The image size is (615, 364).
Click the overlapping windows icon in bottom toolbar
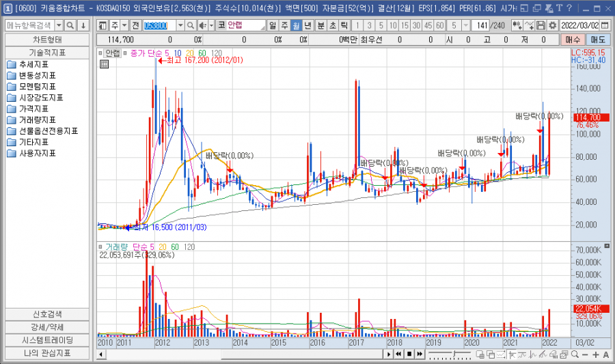(x=490, y=354)
